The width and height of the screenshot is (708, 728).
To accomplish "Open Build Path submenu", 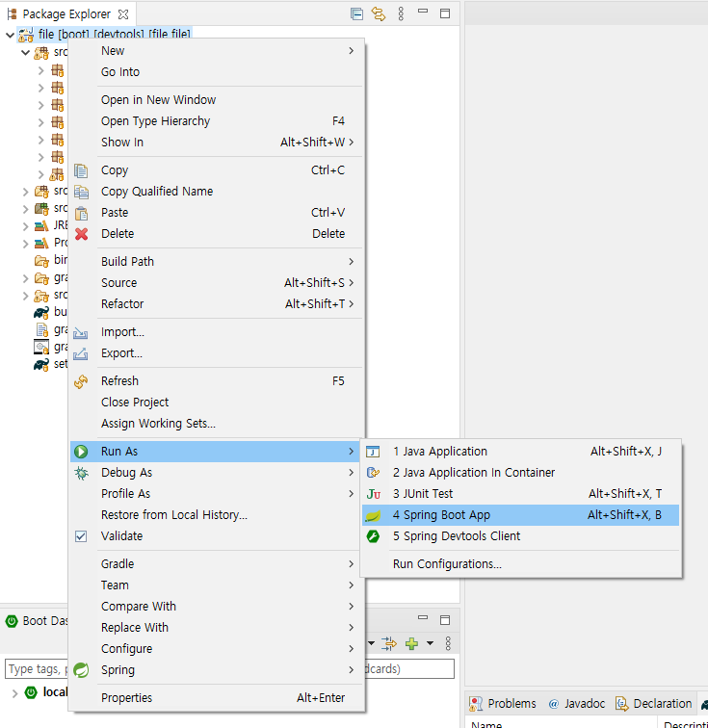I will (217, 261).
